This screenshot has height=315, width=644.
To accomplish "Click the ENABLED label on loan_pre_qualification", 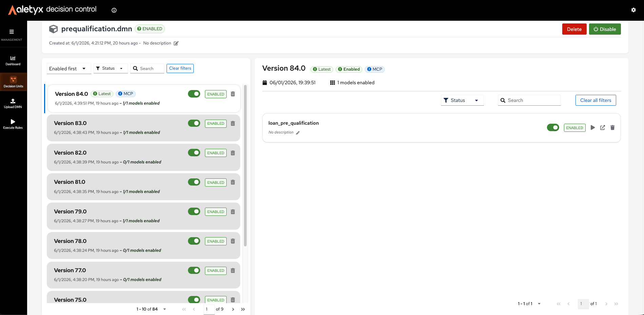I will coord(575,128).
